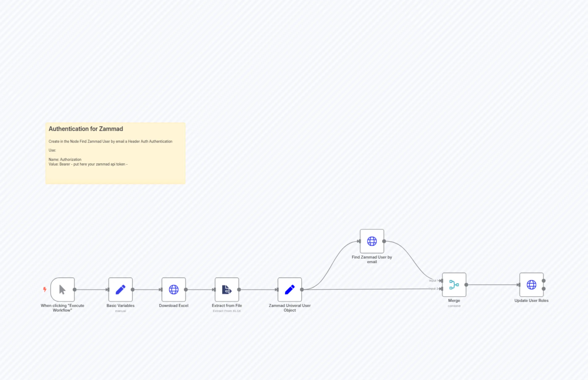This screenshot has height=380, width=588.
Task: Click the Merge node's Input 1 connector
Action: [442, 281]
